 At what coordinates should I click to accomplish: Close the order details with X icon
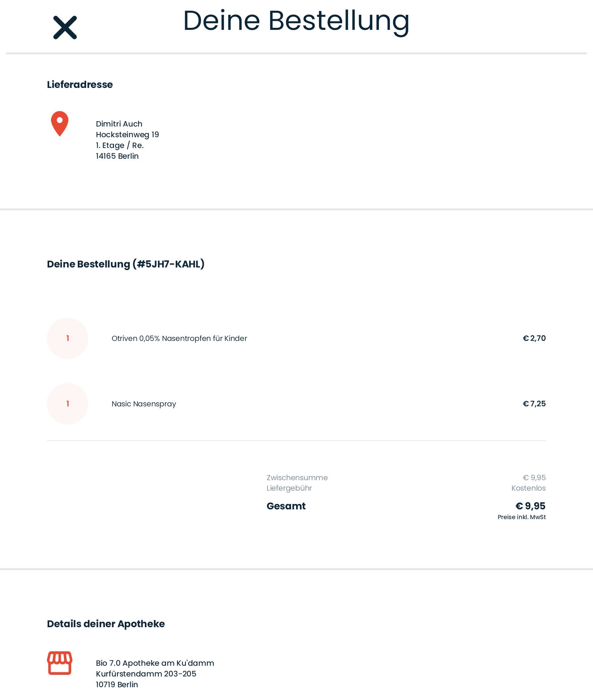tap(65, 27)
